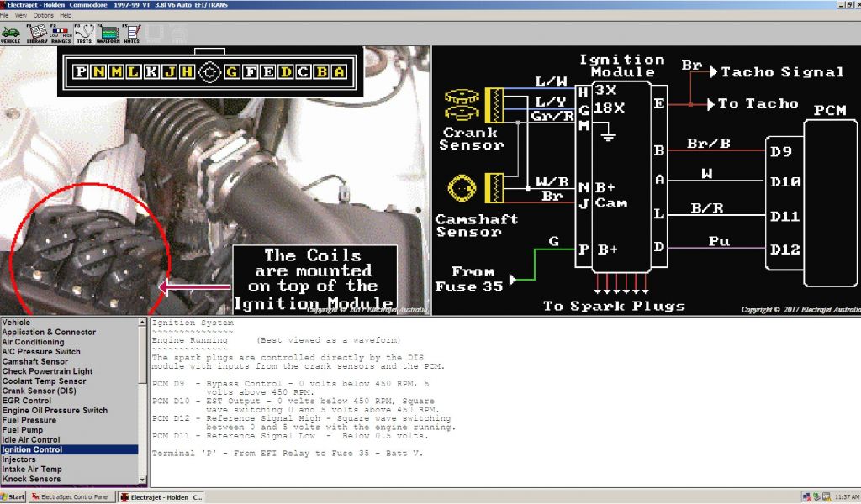Viewport: 861px width, 504px height.
Task: Open the Vehicle selection toolbar icon
Action: 11,33
